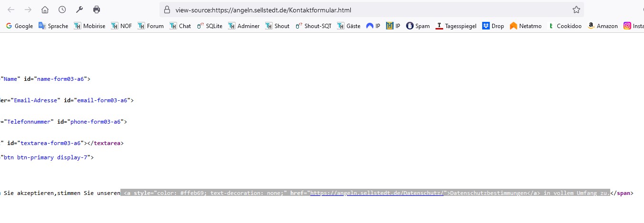Image resolution: width=644 pixels, height=223 pixels.
Task: Open the Dropbox Drop bookmark
Action: 493,26
